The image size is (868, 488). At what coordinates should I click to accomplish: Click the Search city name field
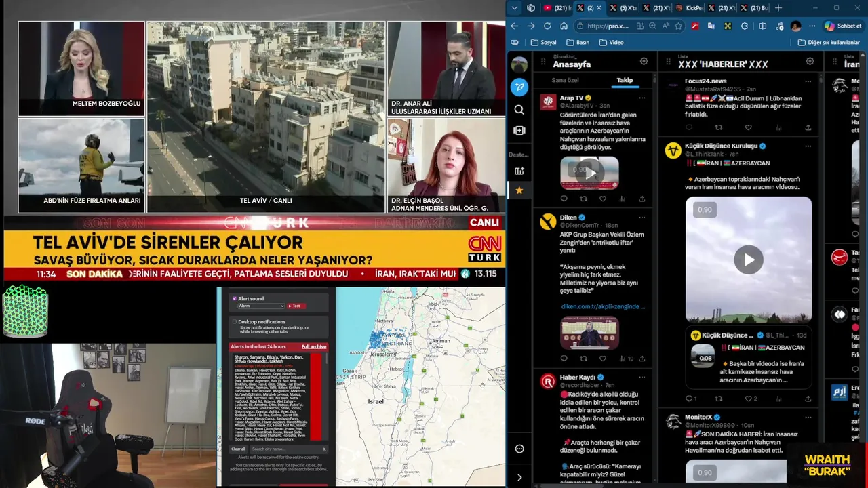pos(288,449)
